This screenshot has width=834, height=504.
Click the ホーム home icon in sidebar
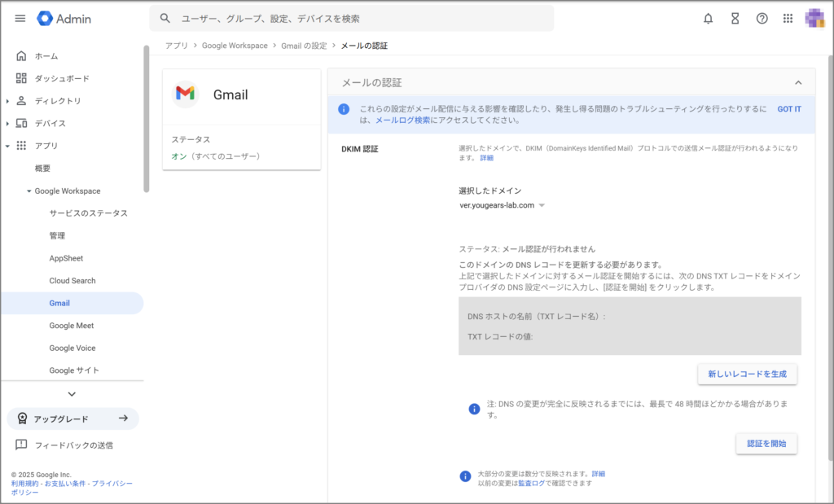21,56
